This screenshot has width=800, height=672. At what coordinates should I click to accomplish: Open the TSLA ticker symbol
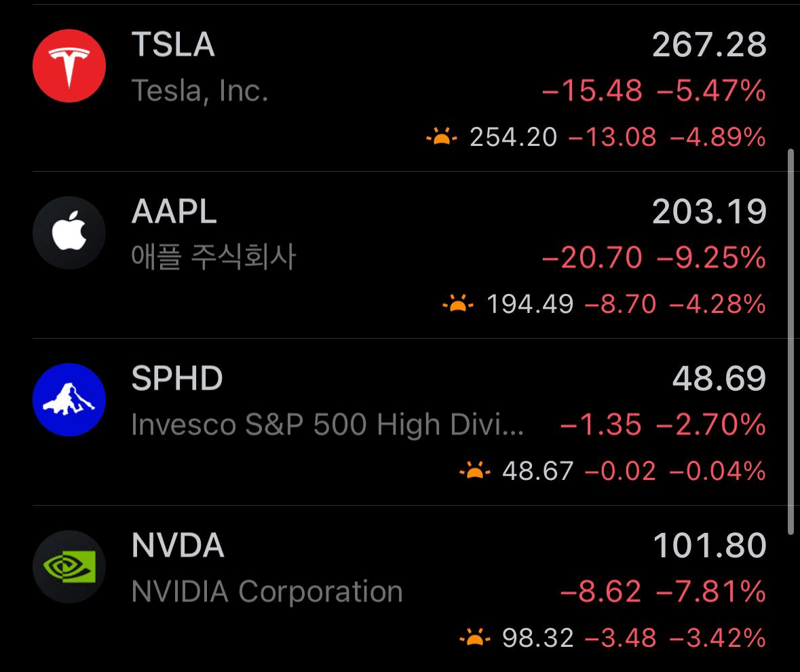click(x=173, y=45)
